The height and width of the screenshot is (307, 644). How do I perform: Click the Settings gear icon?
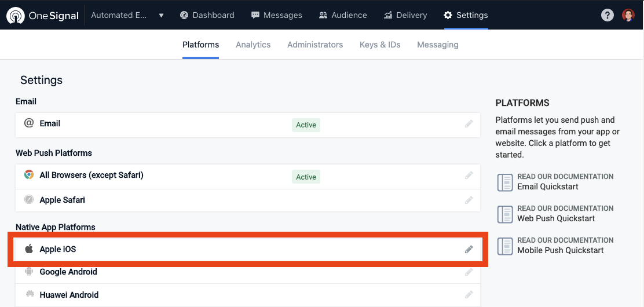pyautogui.click(x=448, y=15)
